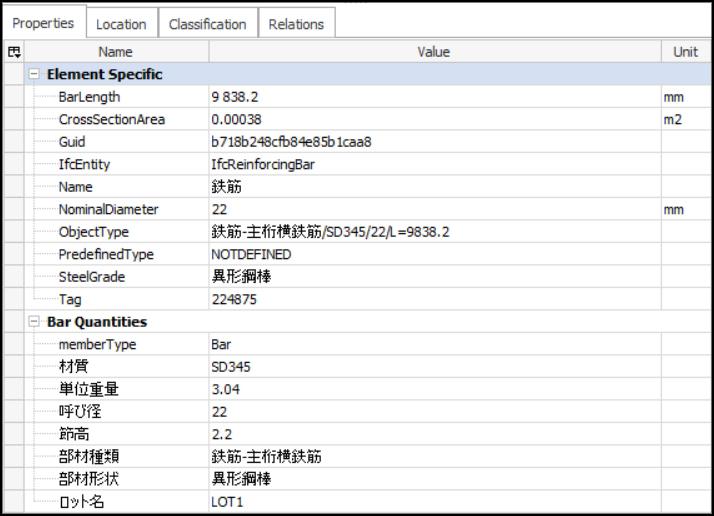Viewport: 714px width, 516px height.
Task: Click the IfcReinforcingBar value cell
Action: click(260, 165)
